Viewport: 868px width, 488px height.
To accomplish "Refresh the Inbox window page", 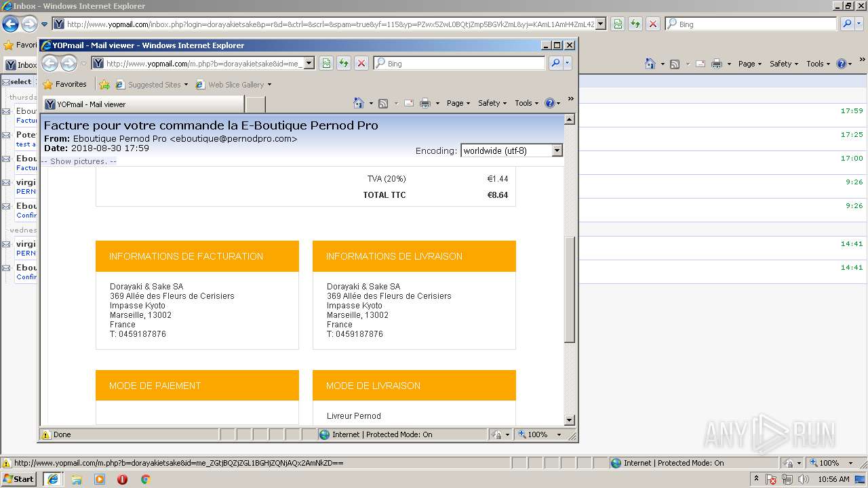I will (x=635, y=24).
